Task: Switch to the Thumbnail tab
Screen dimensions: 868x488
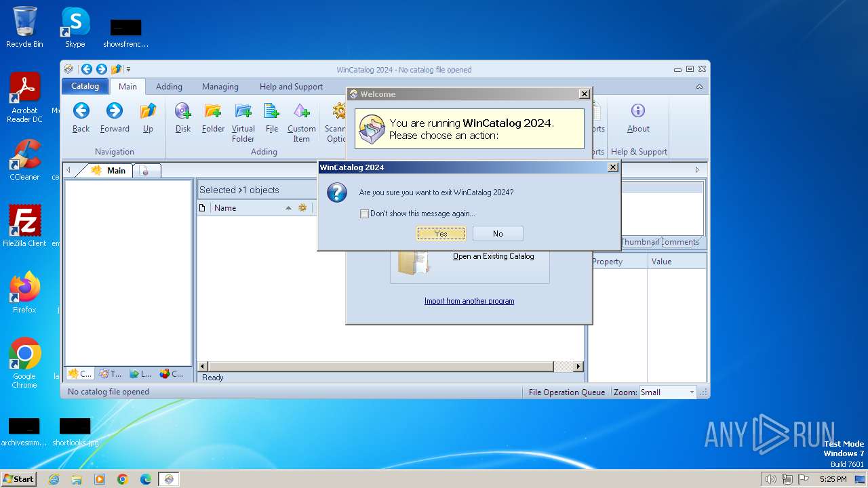Action: click(639, 242)
